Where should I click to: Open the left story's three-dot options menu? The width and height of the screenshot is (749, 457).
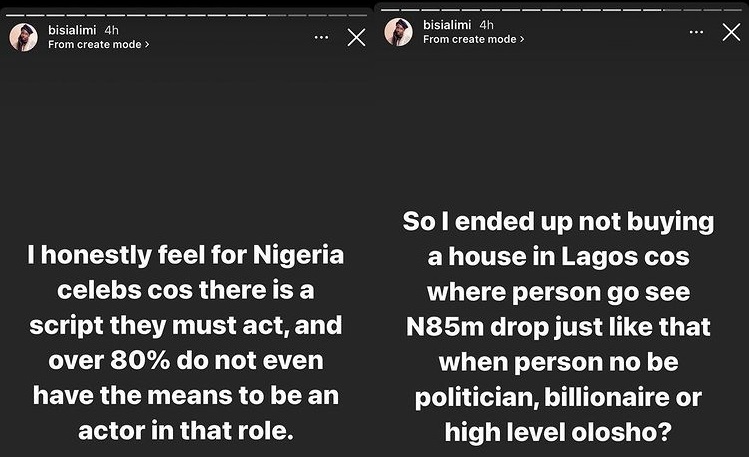[321, 37]
